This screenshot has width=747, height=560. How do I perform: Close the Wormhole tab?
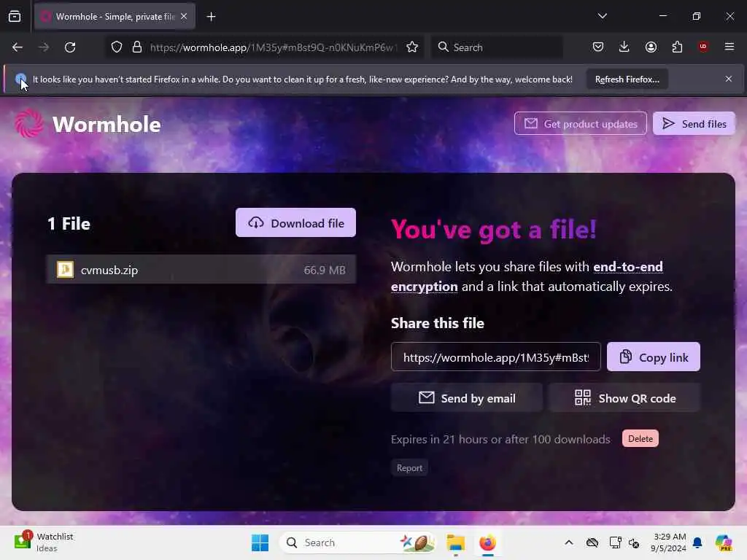pyautogui.click(x=184, y=16)
